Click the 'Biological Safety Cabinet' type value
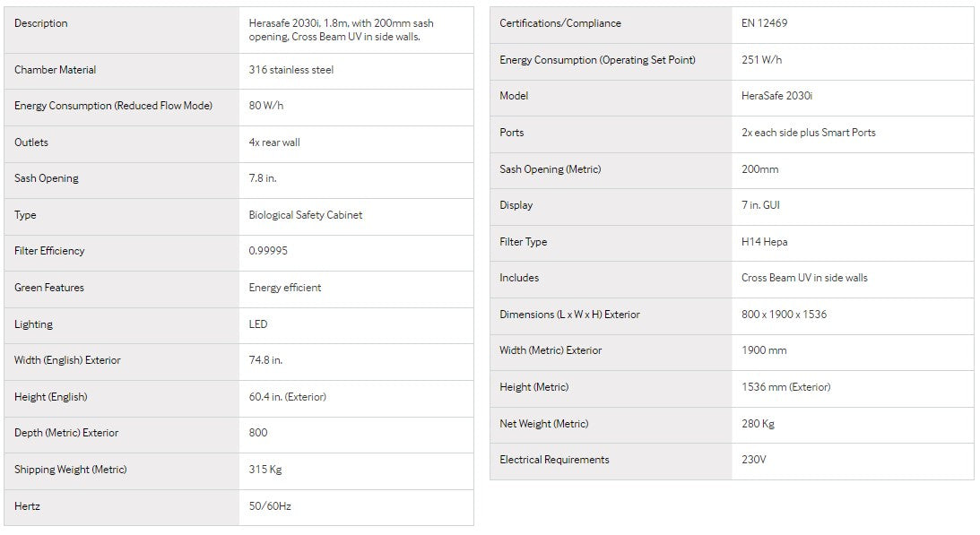The image size is (980, 535). (x=305, y=215)
